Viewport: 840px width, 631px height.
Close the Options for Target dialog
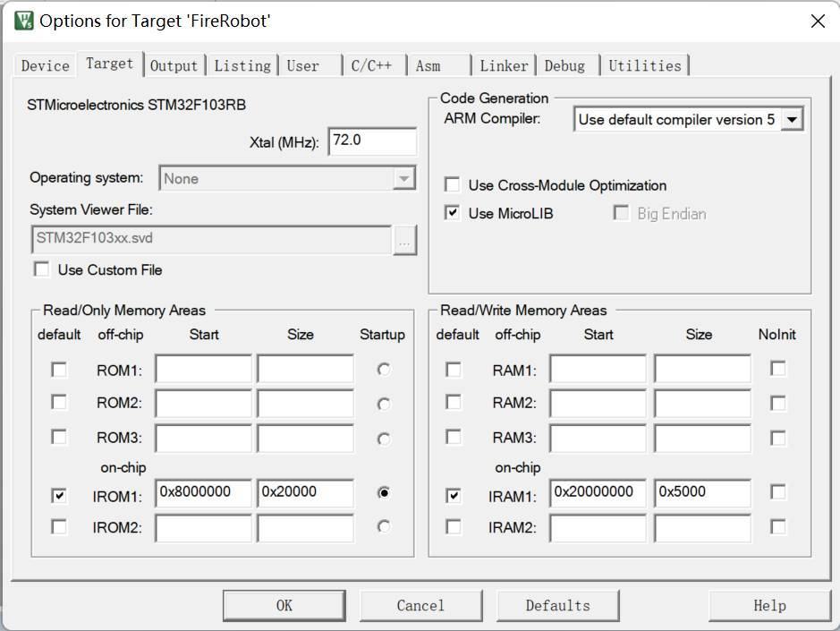coord(818,21)
